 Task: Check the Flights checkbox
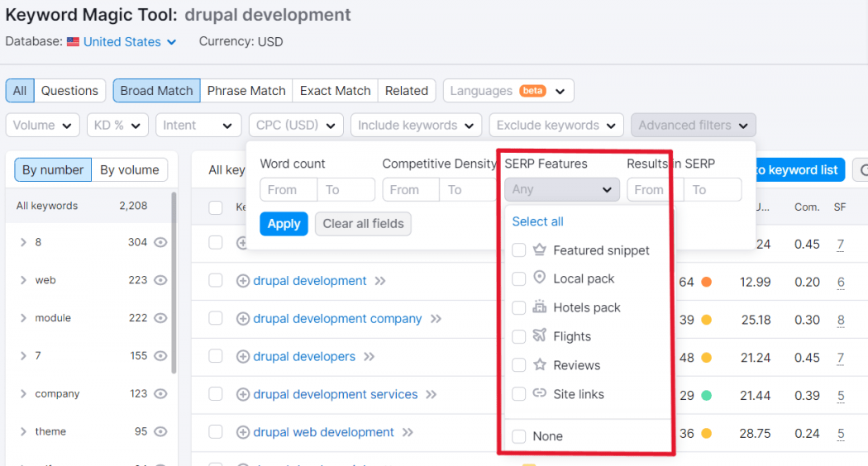518,336
